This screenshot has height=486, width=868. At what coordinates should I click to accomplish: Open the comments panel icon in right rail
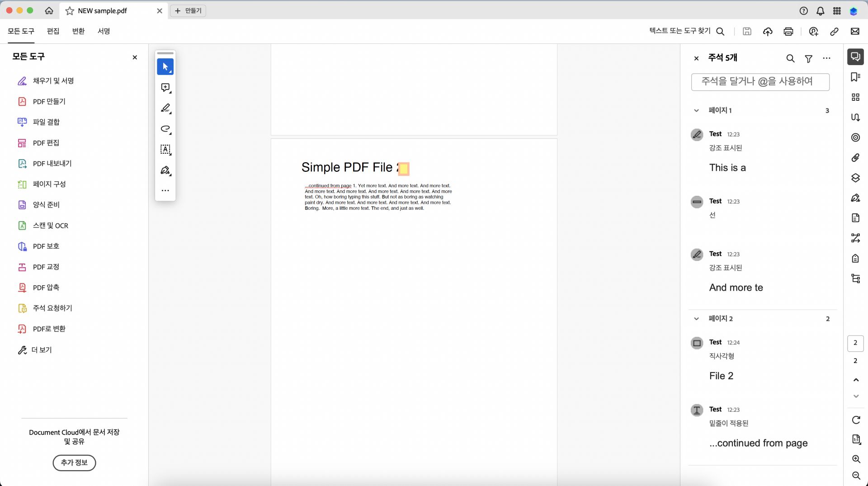point(855,57)
